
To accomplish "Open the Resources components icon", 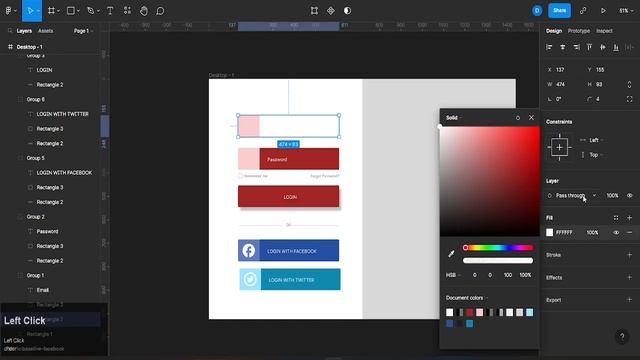I will [x=127, y=11].
